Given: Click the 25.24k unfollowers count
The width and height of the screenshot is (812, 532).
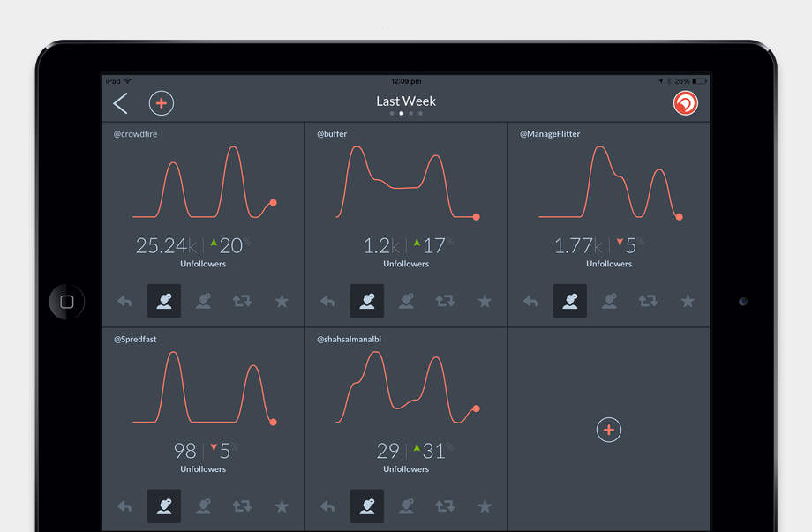Looking at the screenshot, I should click(x=166, y=246).
